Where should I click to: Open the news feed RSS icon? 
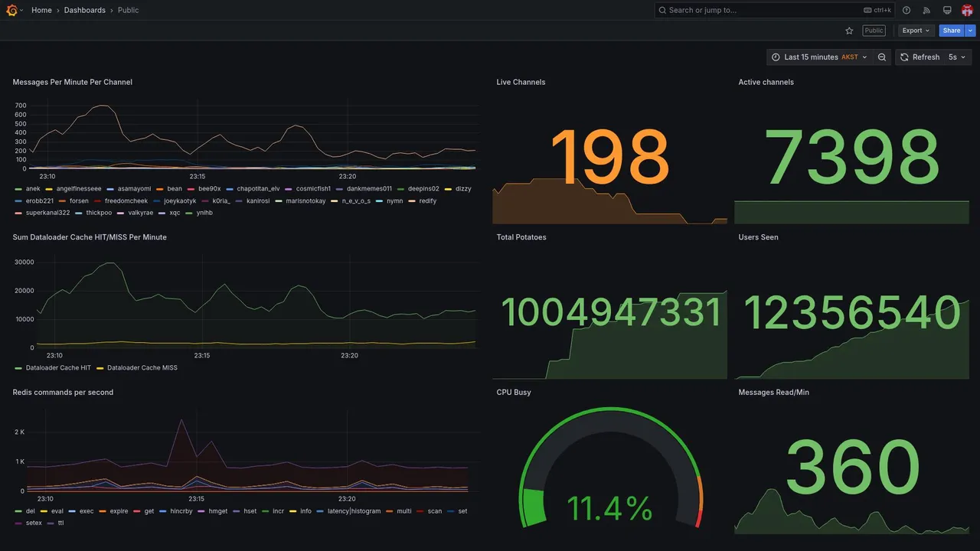pos(926,10)
